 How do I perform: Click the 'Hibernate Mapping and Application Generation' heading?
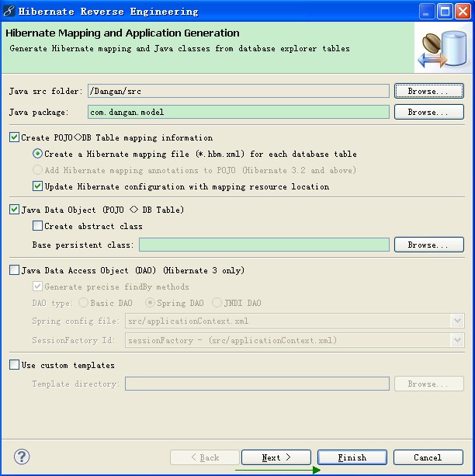(123, 33)
